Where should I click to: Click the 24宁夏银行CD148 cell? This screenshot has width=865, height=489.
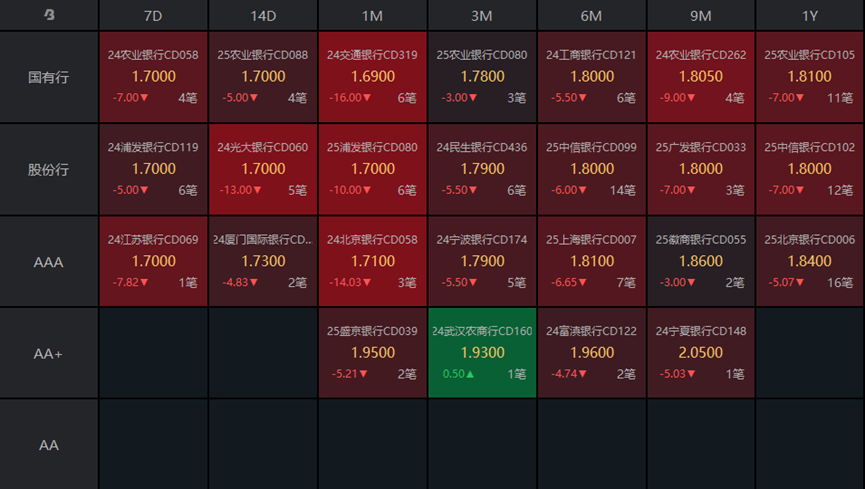click(701, 353)
